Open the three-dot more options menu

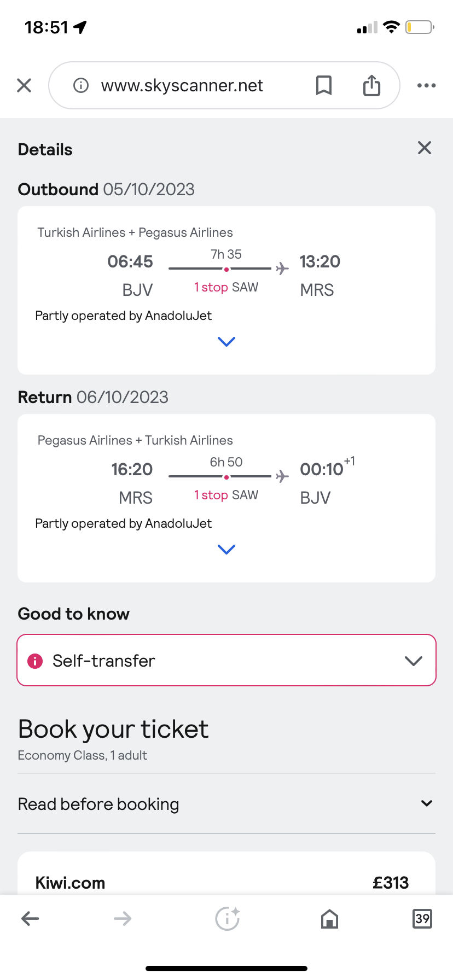tap(426, 85)
